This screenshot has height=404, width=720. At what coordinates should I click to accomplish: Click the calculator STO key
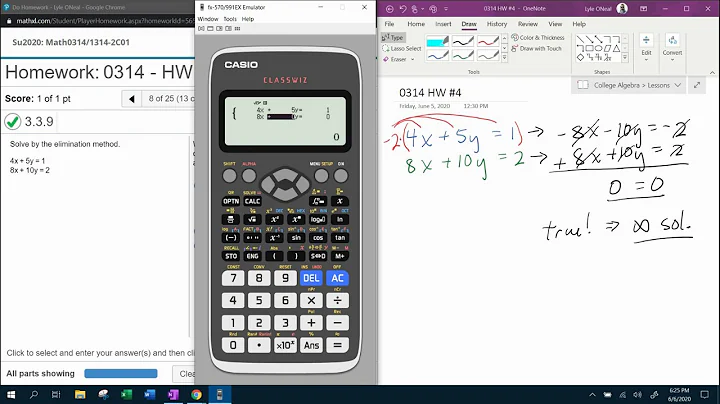click(231, 256)
